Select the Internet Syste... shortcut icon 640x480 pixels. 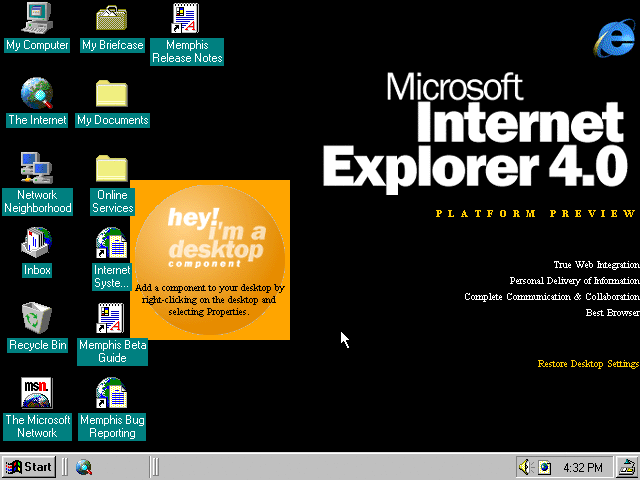(112, 258)
